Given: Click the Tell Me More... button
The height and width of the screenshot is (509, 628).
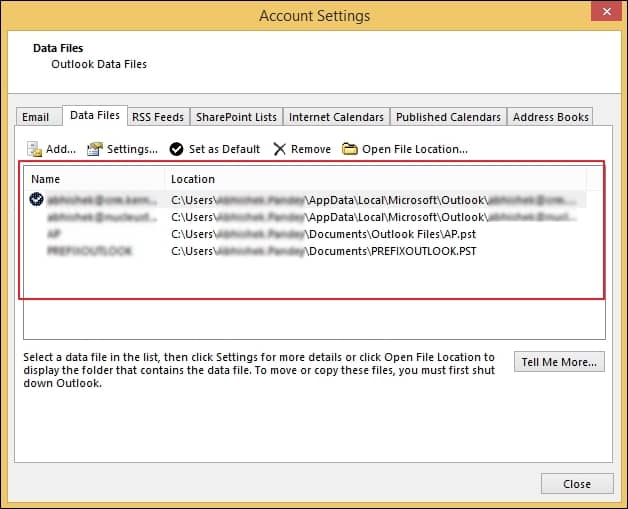Looking at the screenshot, I should click(559, 362).
